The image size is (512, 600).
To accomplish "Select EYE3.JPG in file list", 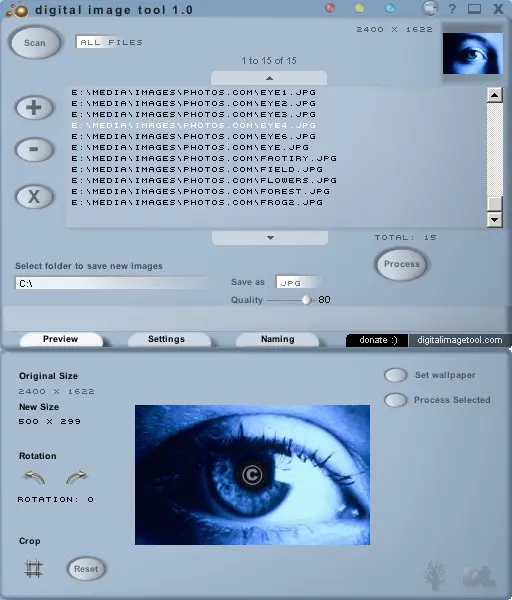I will (194, 114).
